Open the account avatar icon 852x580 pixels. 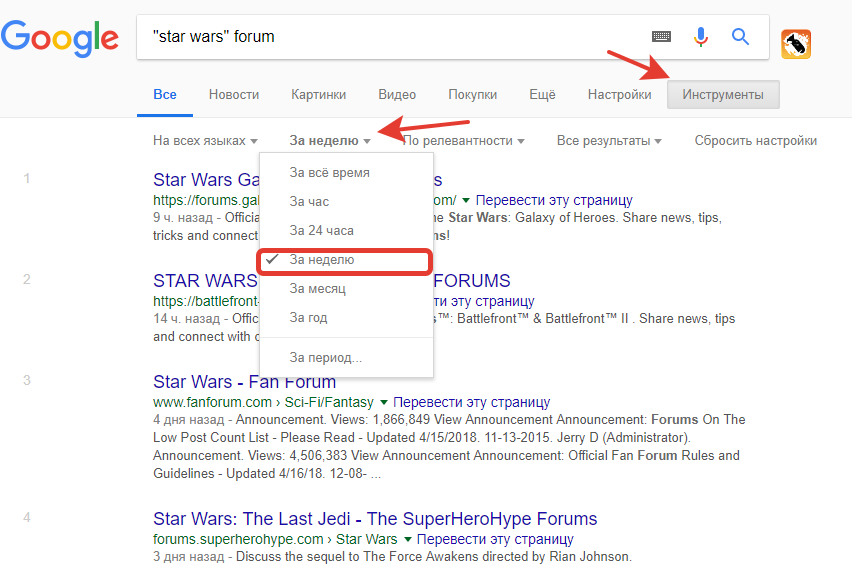[x=796, y=44]
